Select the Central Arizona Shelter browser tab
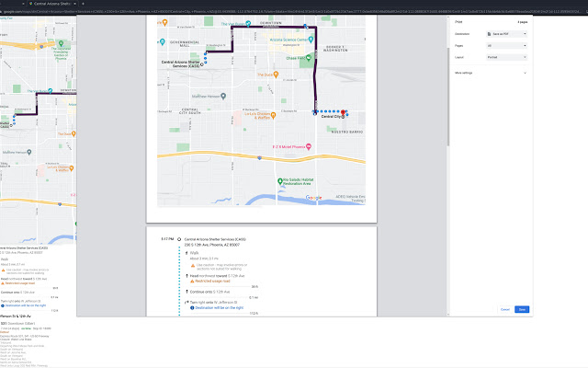Screen dimensions: 588x368 (51, 4)
